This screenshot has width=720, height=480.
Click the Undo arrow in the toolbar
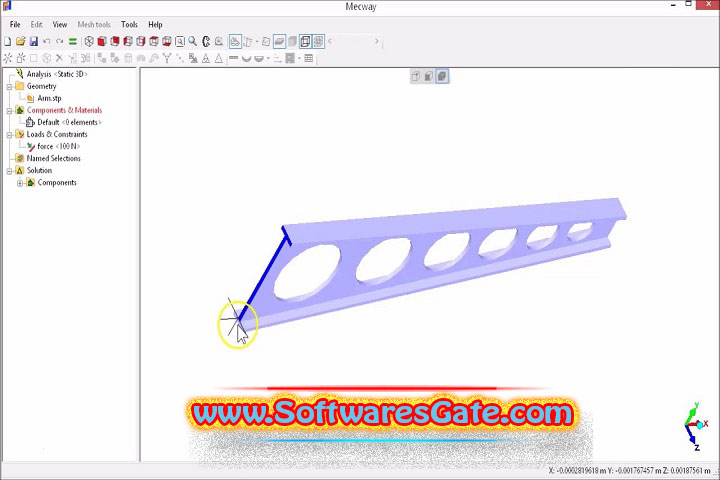pyautogui.click(x=46, y=42)
